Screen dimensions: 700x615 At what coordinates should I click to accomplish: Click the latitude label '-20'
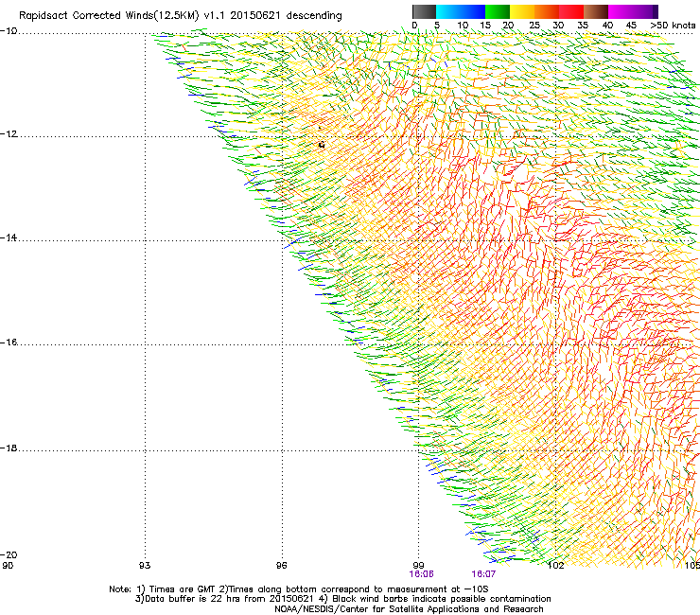click(x=9, y=554)
